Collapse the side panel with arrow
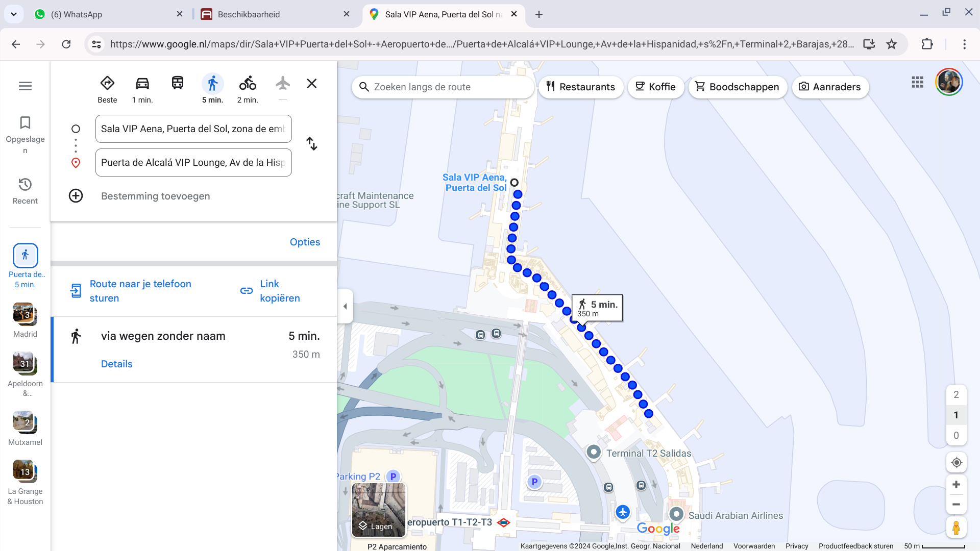Screen dimensions: 980x551 [x=345, y=307]
